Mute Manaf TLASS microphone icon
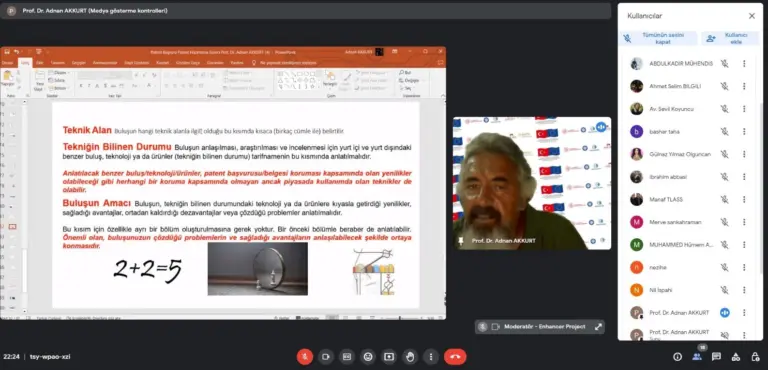768x370 pixels. point(724,199)
